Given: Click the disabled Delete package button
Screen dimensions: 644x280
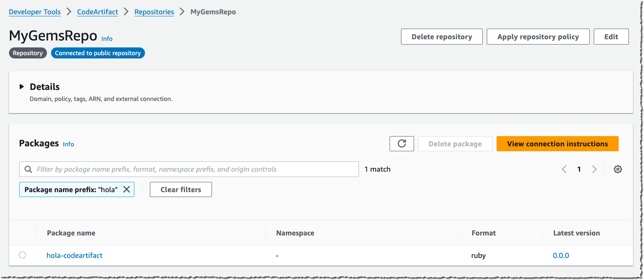Looking at the screenshot, I should tap(455, 144).
